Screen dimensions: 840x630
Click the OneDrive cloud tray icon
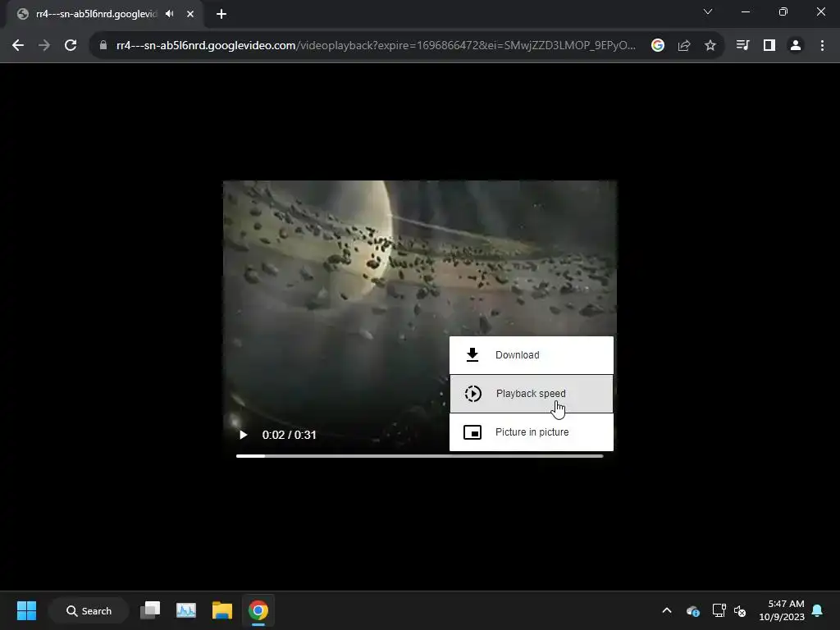(692, 610)
